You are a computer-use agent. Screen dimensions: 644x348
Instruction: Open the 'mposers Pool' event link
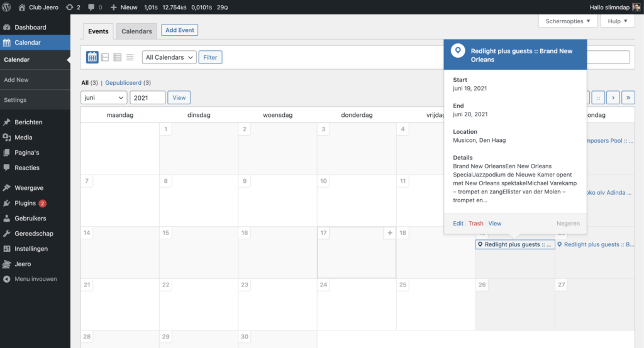coord(610,140)
